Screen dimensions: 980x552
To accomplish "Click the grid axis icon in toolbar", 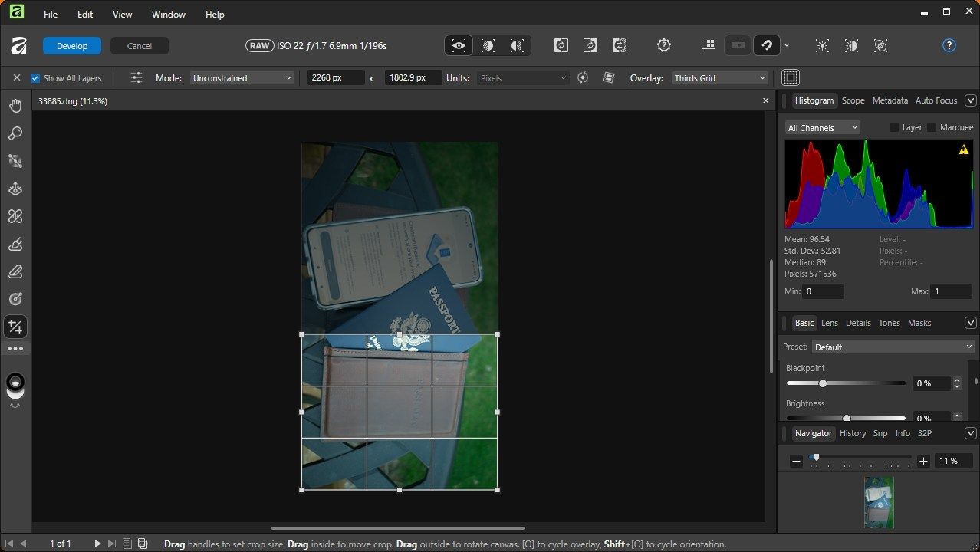I will coord(709,46).
